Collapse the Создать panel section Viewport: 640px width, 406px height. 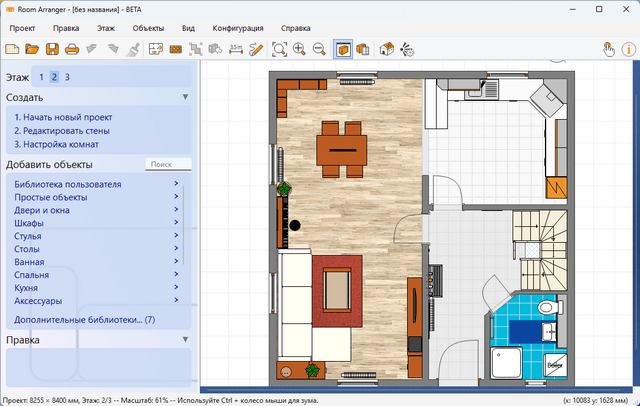[185, 97]
